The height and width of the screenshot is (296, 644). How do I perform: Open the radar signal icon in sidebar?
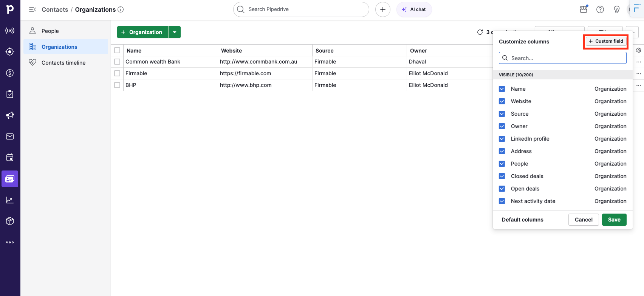[x=10, y=31]
